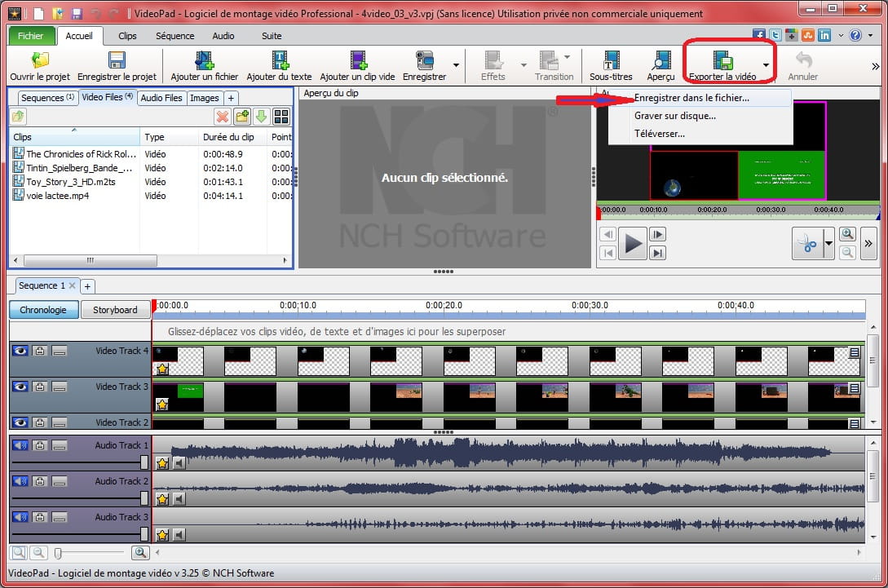Switch to the Clips ribbon tab
Image resolution: width=888 pixels, height=588 pixels.
127,36
